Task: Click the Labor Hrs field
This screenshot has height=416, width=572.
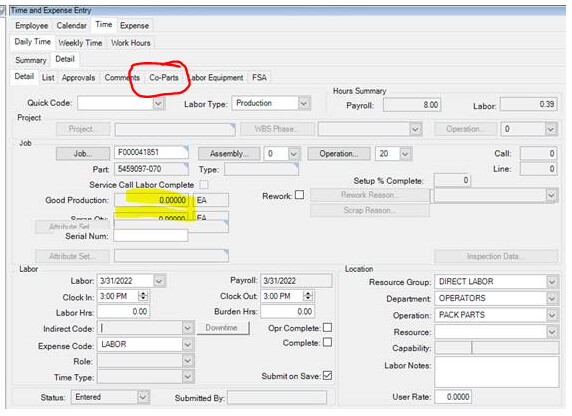Action: tap(123, 312)
